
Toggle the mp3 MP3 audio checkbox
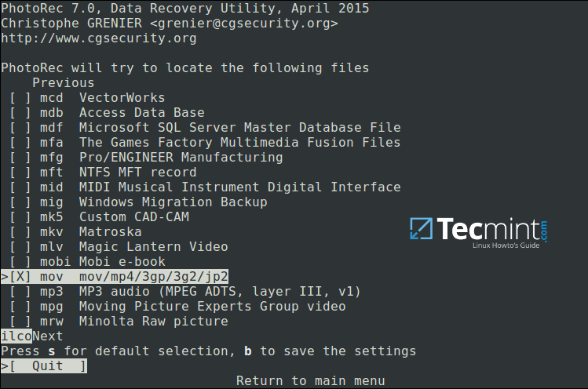pyautogui.click(x=20, y=292)
